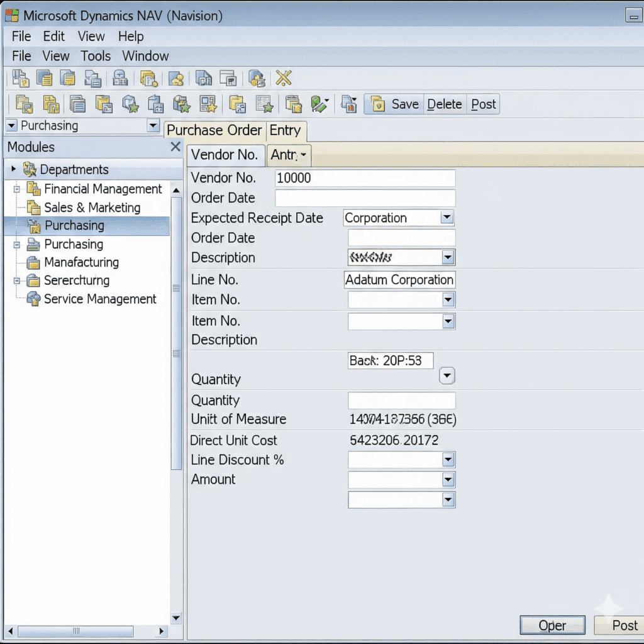Click the Adatum Corporation field
Image resolution: width=644 pixels, height=644 pixels.
click(x=399, y=280)
